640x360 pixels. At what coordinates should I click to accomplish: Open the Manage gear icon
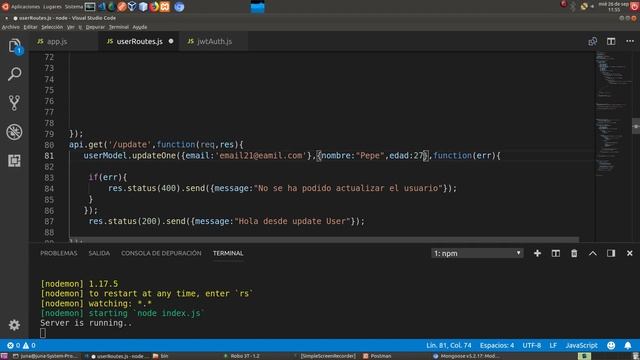coord(14,325)
